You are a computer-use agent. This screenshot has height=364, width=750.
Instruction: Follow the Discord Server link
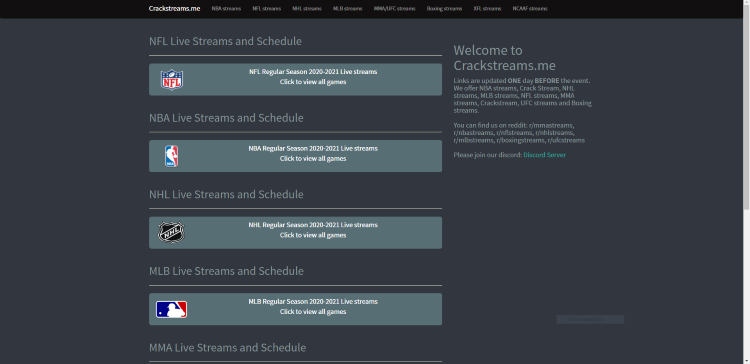[x=544, y=155]
